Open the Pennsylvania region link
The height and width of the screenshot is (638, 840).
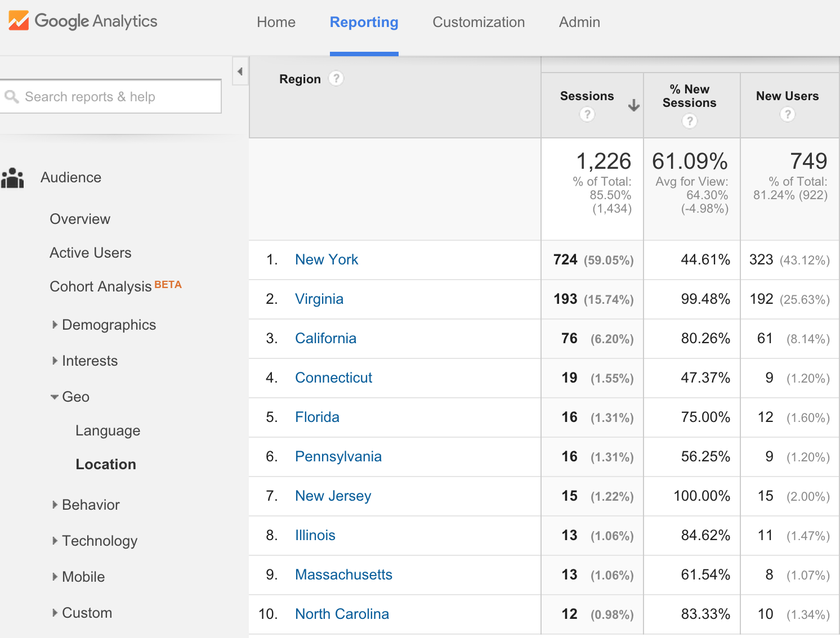point(338,456)
